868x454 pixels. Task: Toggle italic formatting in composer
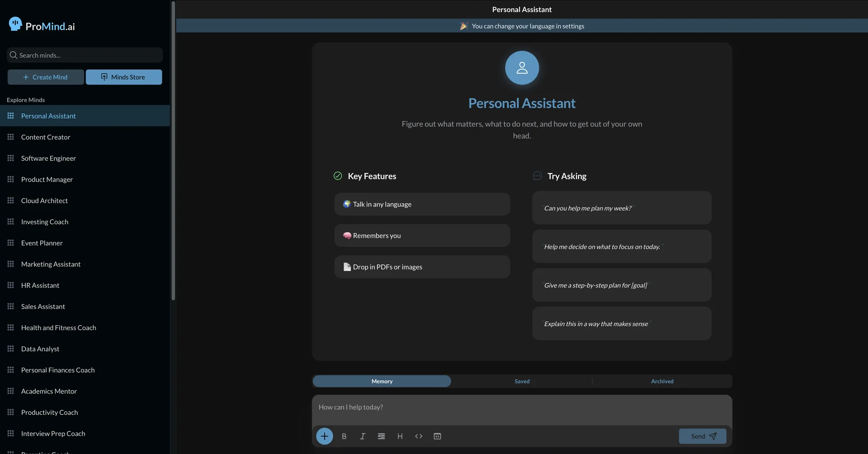click(x=363, y=436)
